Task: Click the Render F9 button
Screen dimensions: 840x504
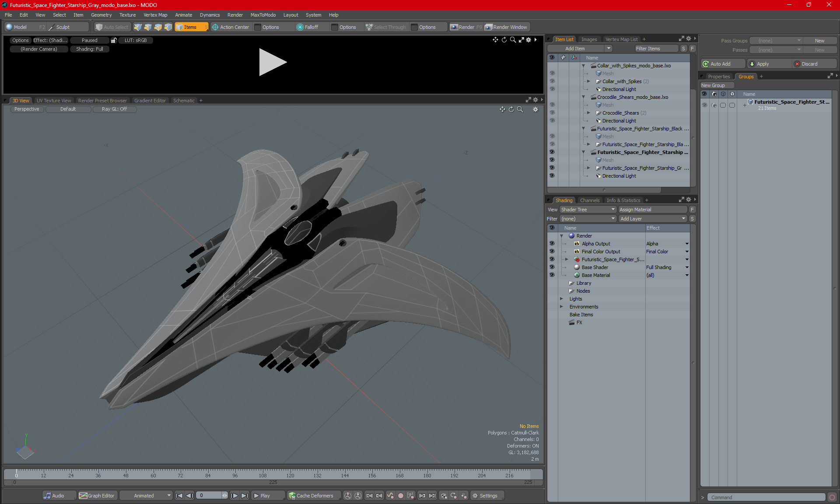Action: [x=466, y=27]
